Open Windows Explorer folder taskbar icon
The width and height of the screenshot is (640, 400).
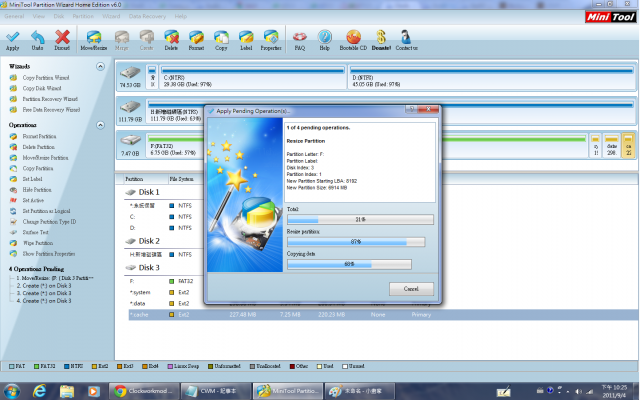coord(67,391)
